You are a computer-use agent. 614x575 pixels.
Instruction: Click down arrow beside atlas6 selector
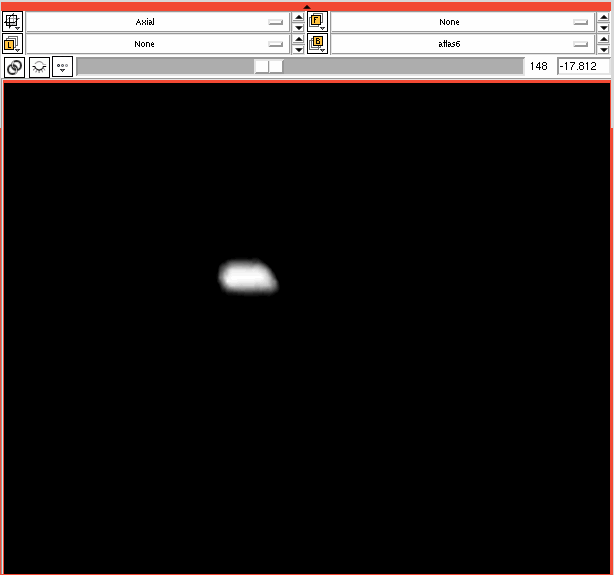(603, 49)
